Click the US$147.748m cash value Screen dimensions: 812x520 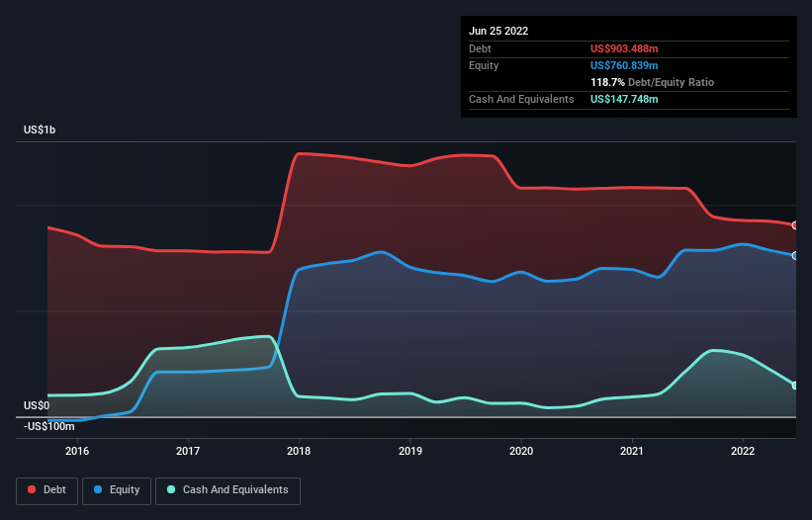(624, 99)
